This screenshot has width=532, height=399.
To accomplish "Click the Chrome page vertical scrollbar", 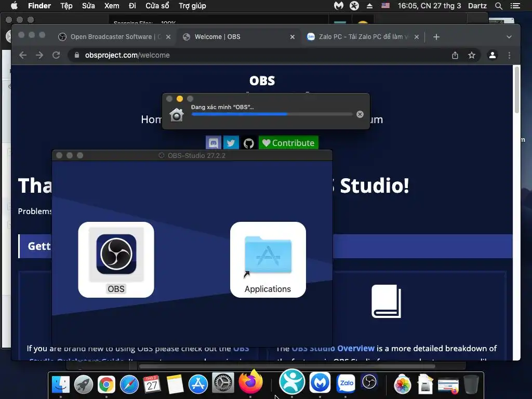I will point(517,90).
